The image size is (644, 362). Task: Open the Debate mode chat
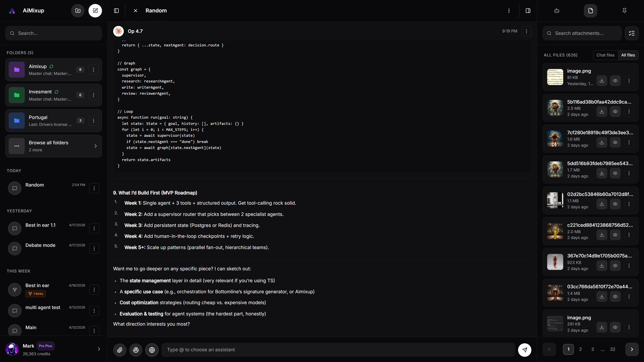(x=40, y=245)
